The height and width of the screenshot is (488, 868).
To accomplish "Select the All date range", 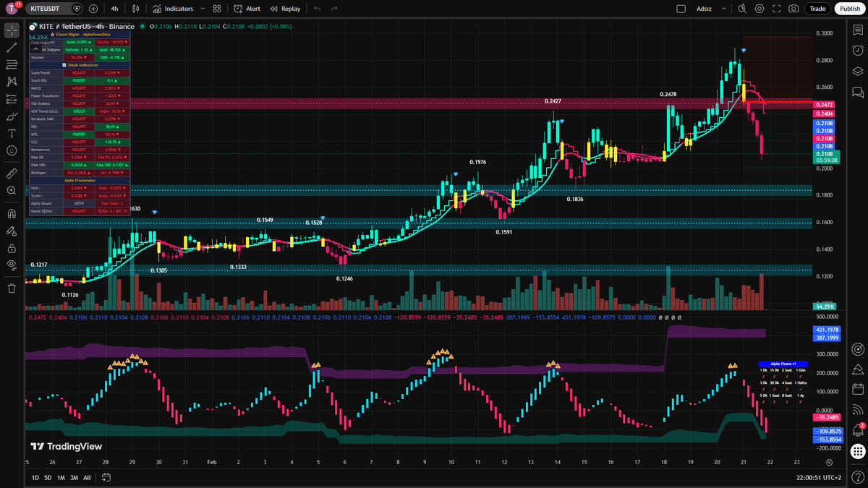I will pyautogui.click(x=87, y=477).
